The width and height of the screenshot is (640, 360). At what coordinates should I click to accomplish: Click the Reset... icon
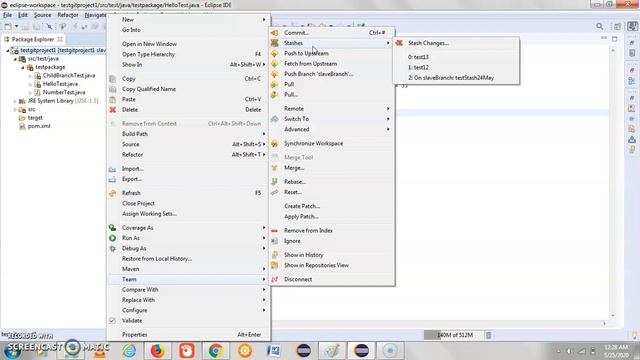[275, 192]
